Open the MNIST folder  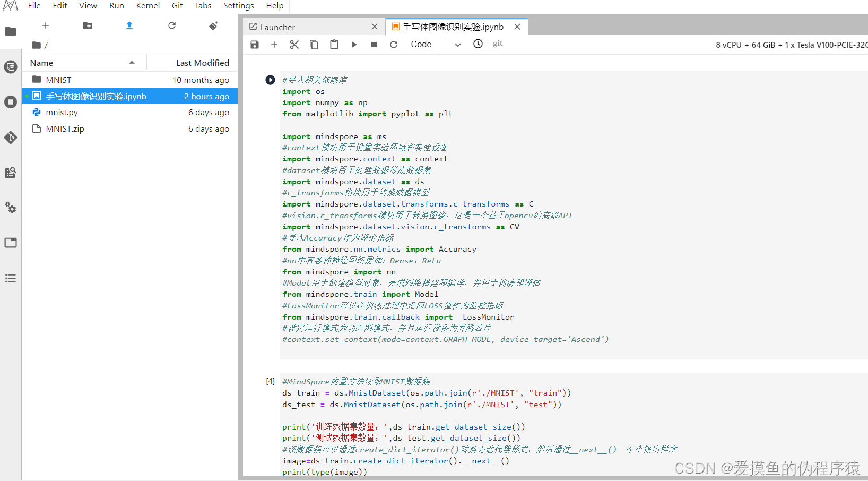130,80
